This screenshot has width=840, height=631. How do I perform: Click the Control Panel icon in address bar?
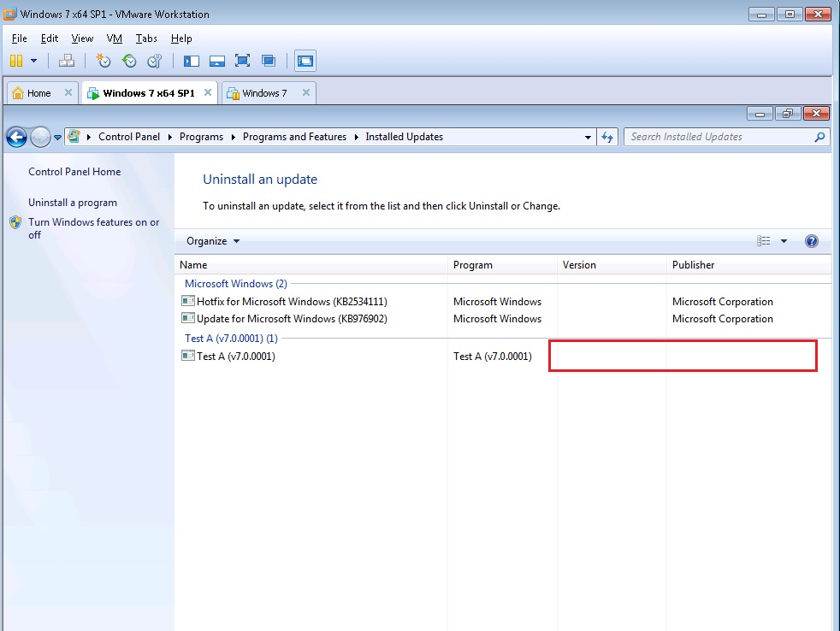tap(74, 137)
